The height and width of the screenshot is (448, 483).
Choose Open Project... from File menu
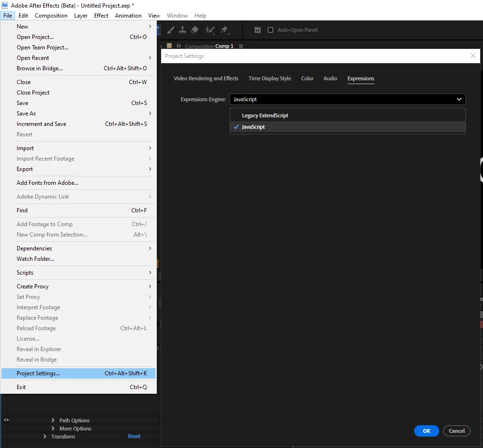click(78, 37)
